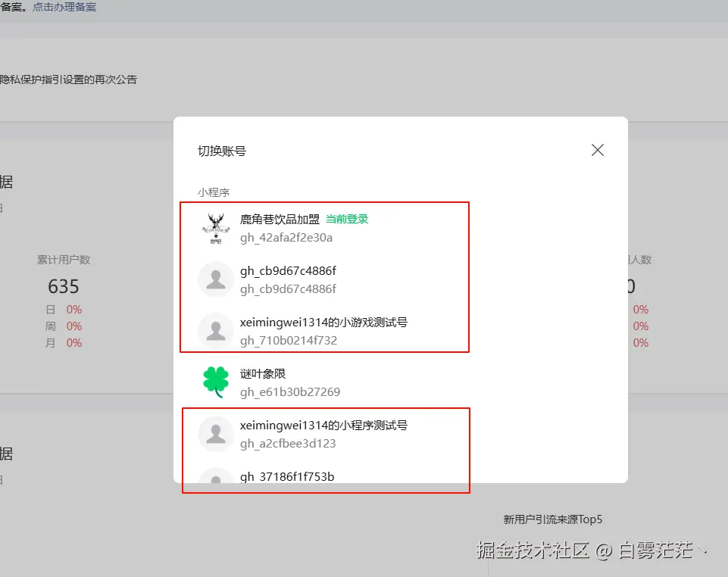Switch to xeimingwei1314的小游戏测试号 account

[x=326, y=330]
